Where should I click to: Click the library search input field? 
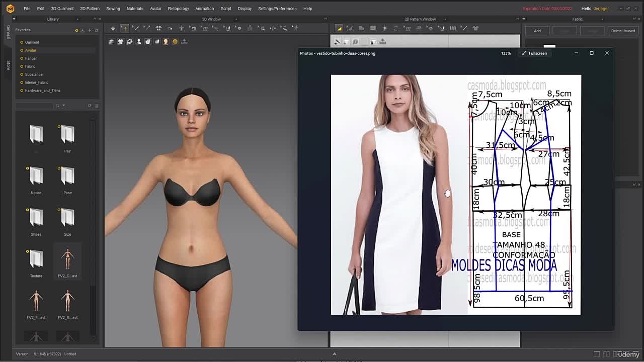pyautogui.click(x=34, y=106)
